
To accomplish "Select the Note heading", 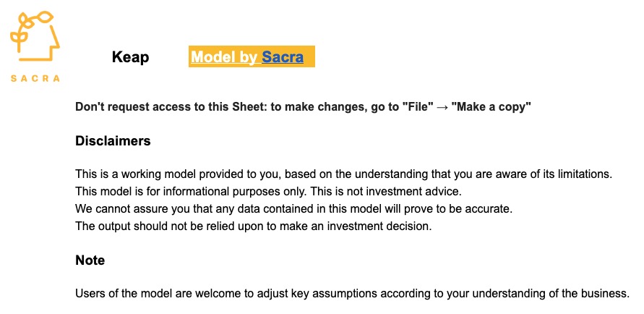I will (90, 260).
